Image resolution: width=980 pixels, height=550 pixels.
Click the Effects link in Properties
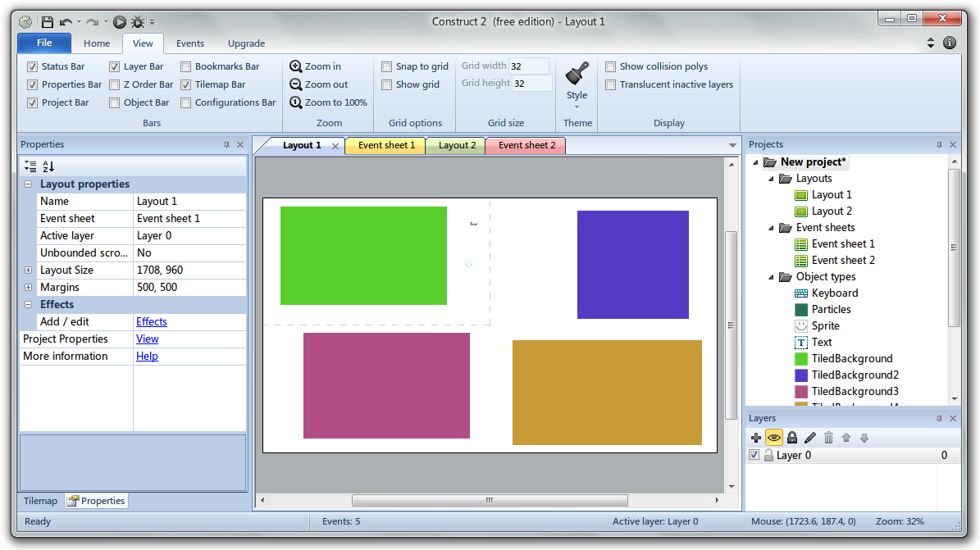pyautogui.click(x=151, y=321)
